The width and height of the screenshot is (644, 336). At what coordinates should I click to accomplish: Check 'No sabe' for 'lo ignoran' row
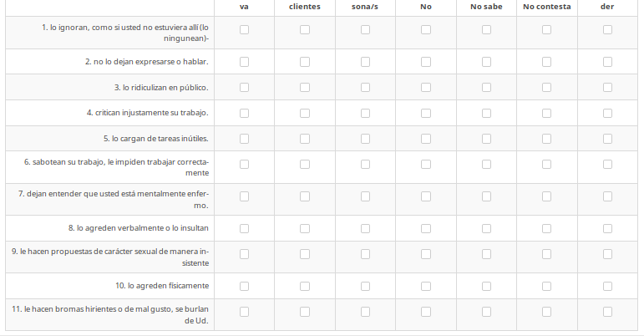[486, 30]
